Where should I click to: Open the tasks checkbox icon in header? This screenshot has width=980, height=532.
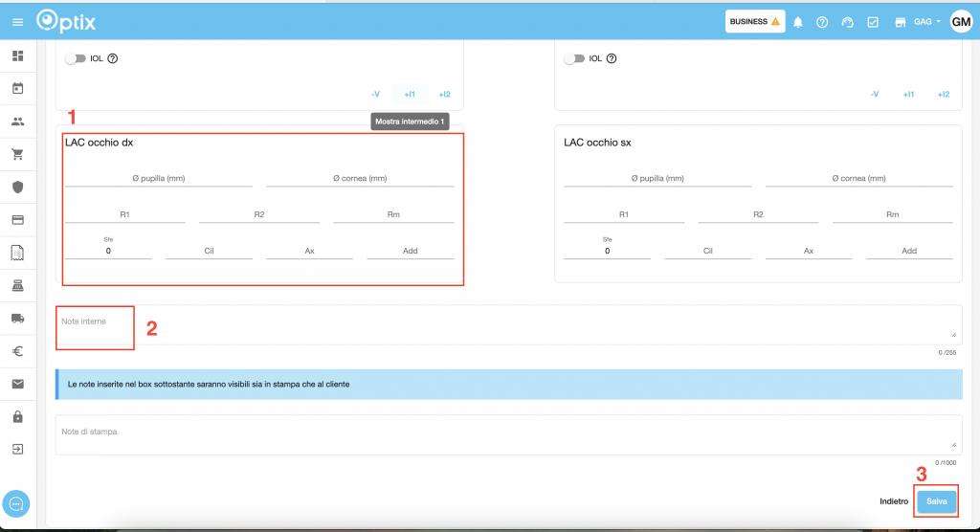tap(873, 22)
